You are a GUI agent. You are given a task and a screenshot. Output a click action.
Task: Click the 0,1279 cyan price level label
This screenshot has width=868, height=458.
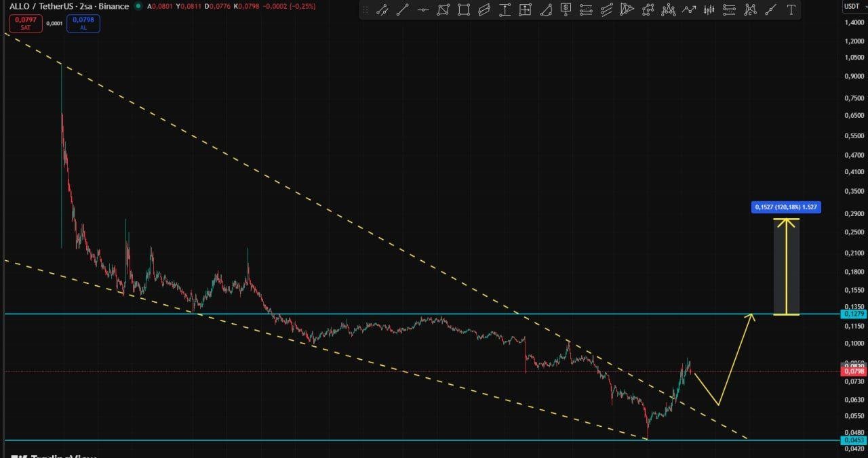pos(853,314)
